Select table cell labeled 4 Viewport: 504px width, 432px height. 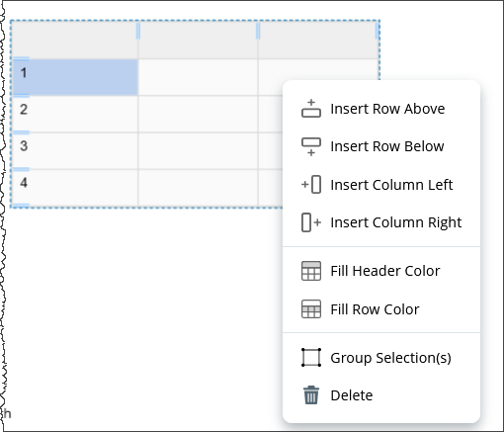(75, 188)
